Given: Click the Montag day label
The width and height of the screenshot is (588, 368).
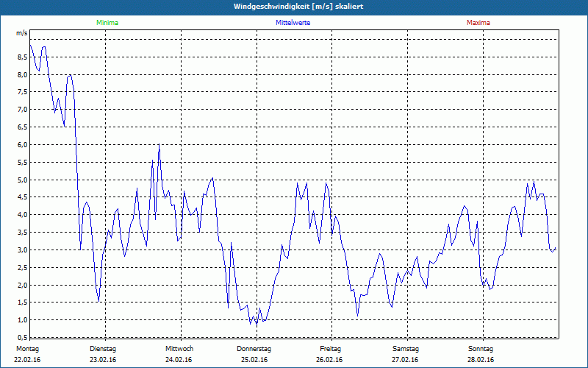Looking at the screenshot, I should pyautogui.click(x=27, y=349).
